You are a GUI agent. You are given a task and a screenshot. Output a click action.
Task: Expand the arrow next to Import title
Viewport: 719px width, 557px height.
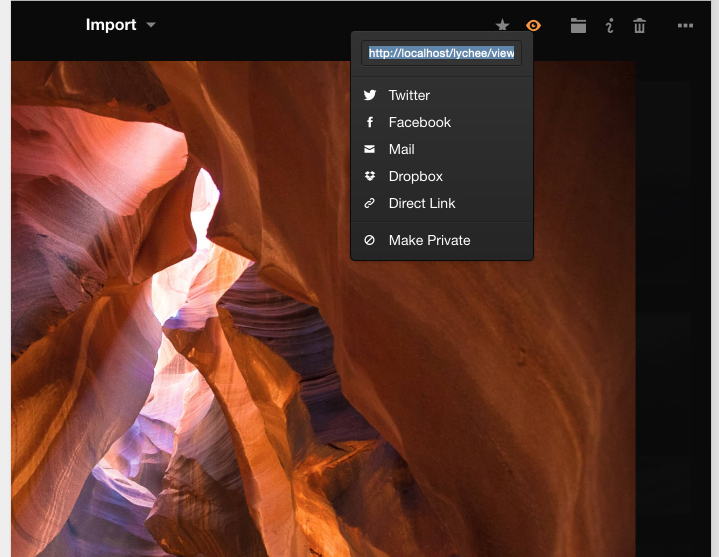click(151, 25)
